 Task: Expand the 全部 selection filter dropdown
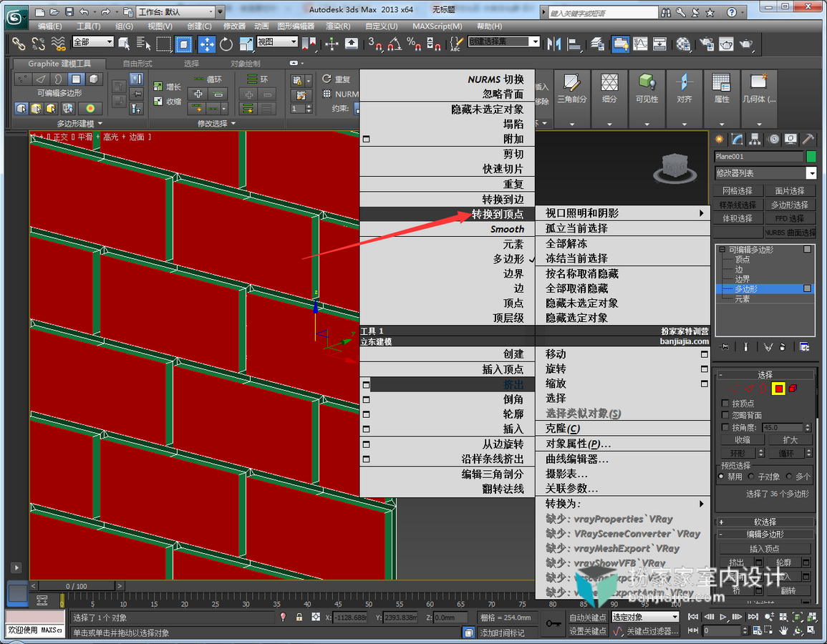pos(93,42)
